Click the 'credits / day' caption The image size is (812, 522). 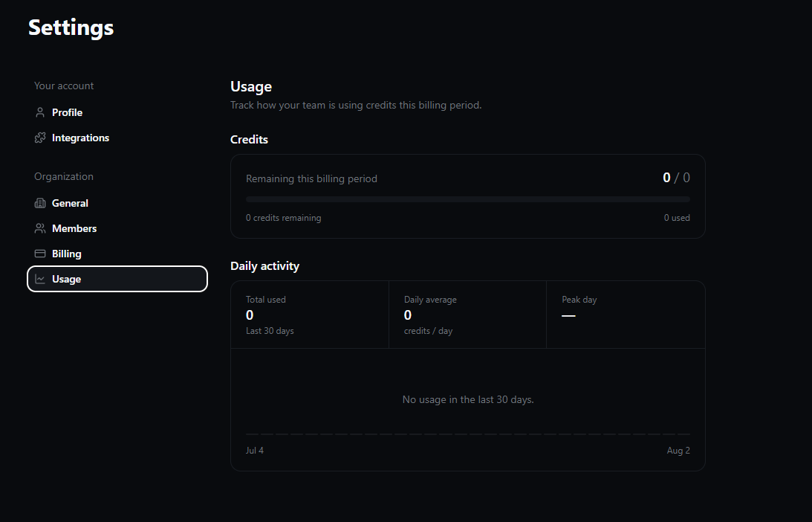(428, 331)
